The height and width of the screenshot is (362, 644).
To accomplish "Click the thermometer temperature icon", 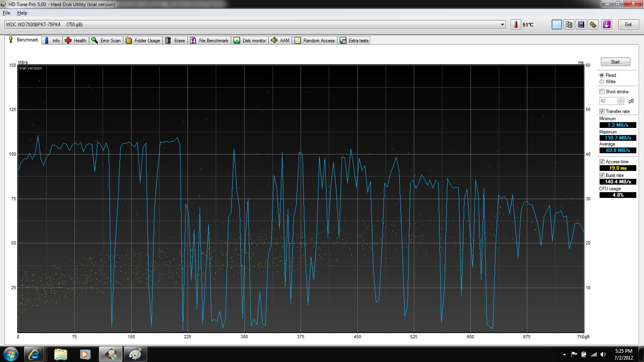I will (516, 25).
